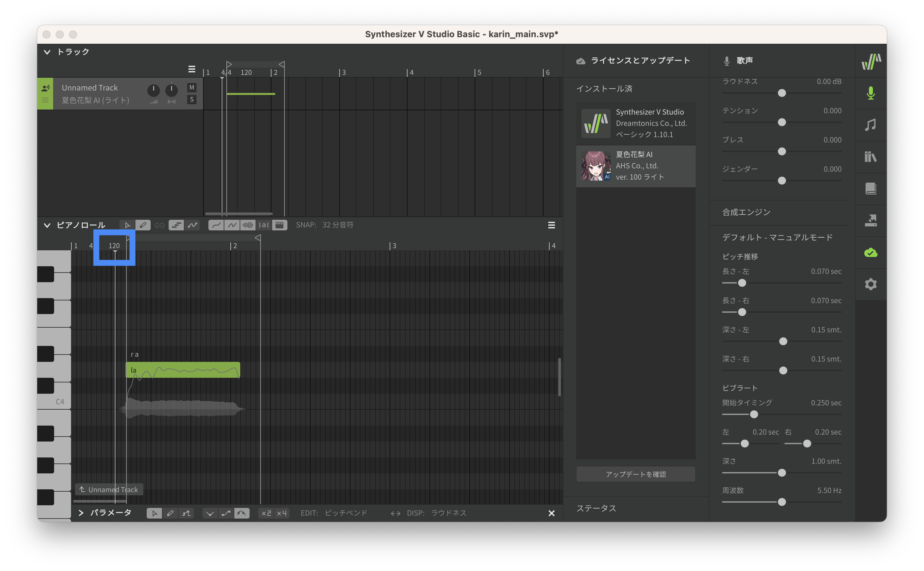Click the x4 parameter zoom button

(281, 513)
